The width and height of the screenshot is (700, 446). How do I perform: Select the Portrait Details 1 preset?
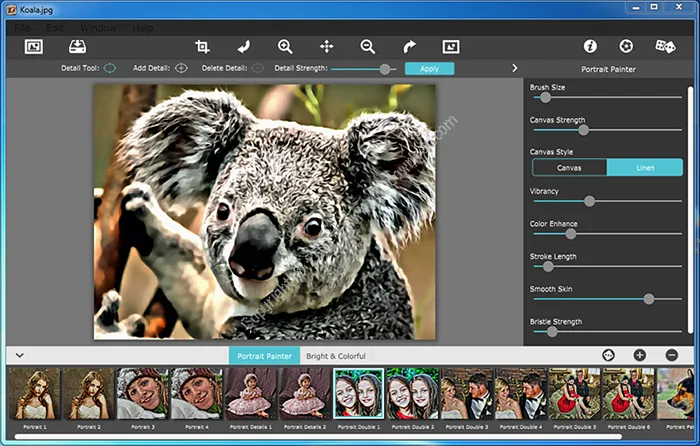[x=251, y=394]
